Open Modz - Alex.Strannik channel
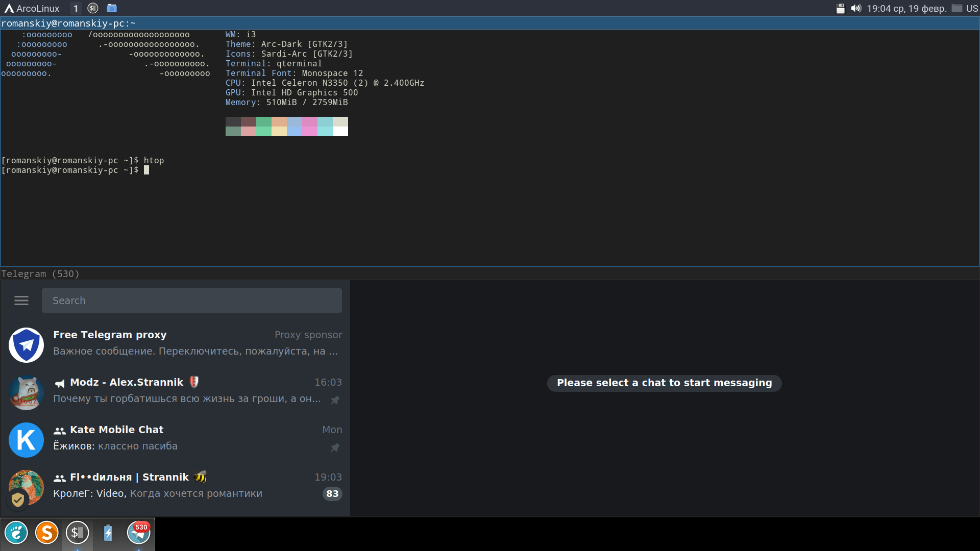The width and height of the screenshot is (980, 551). point(175,392)
